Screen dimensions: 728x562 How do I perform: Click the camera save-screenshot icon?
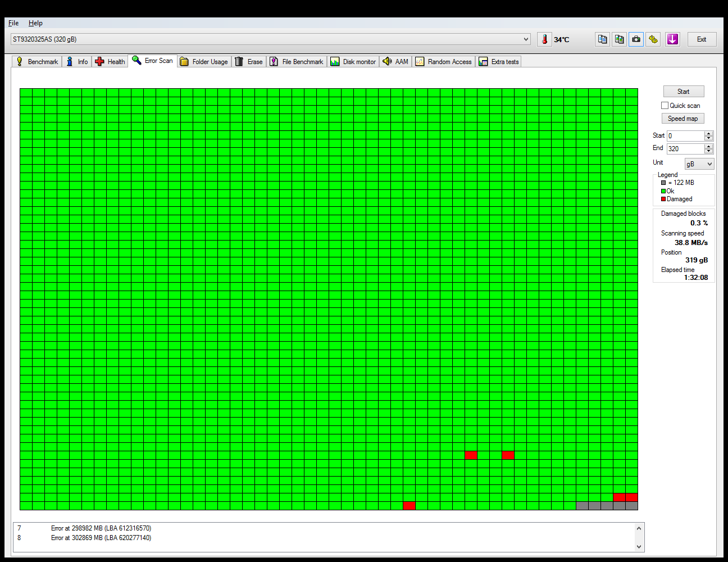tap(636, 39)
